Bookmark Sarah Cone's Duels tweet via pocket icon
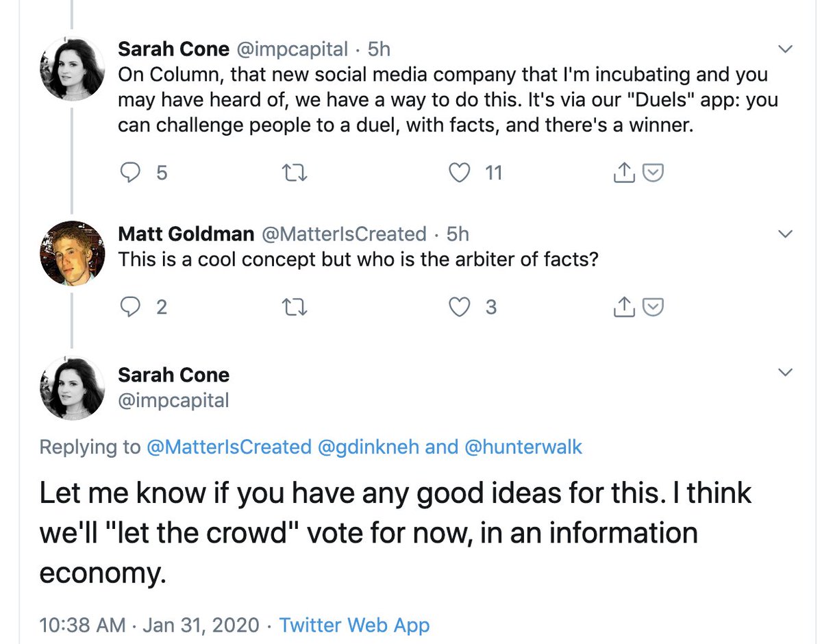Screen dimensions: 822x644 point(655,173)
